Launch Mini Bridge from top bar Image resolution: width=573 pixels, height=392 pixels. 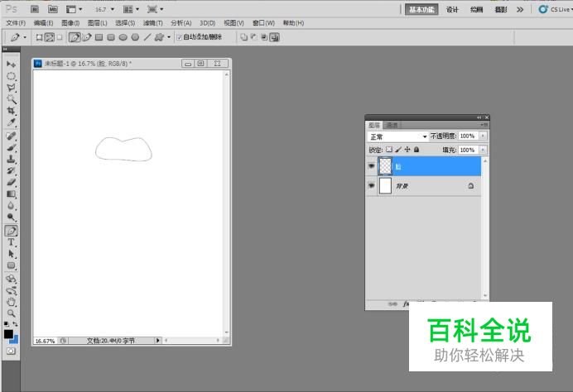(x=53, y=9)
